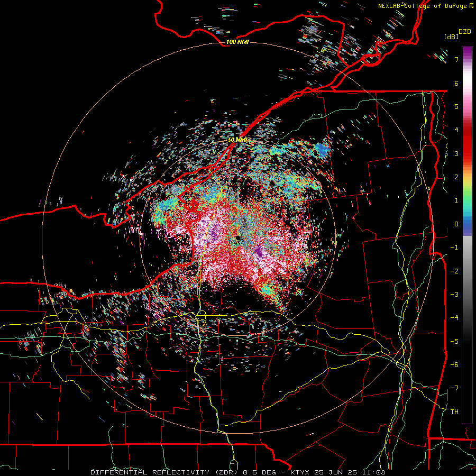The height and width of the screenshot is (476, 476).
Task: Click the 50 NMI range ring label
Action: click(238, 140)
